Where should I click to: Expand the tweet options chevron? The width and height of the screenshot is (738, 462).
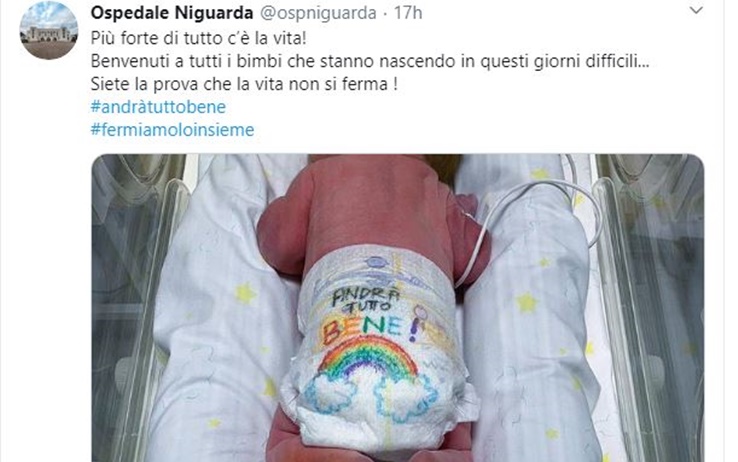click(696, 10)
